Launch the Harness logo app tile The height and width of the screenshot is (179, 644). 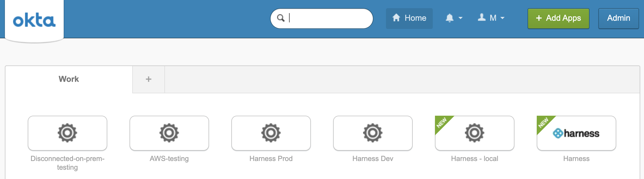(x=576, y=133)
